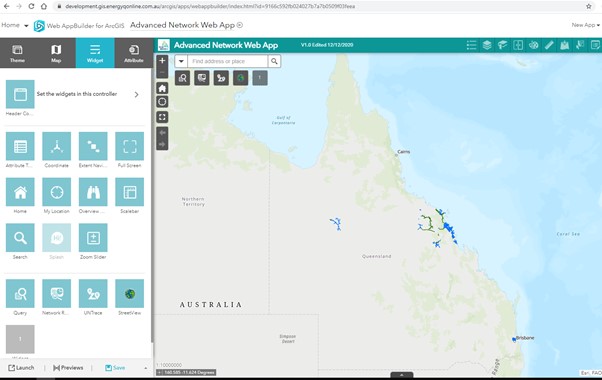
Task: Open the Legend widget in header
Action: (x=471, y=45)
